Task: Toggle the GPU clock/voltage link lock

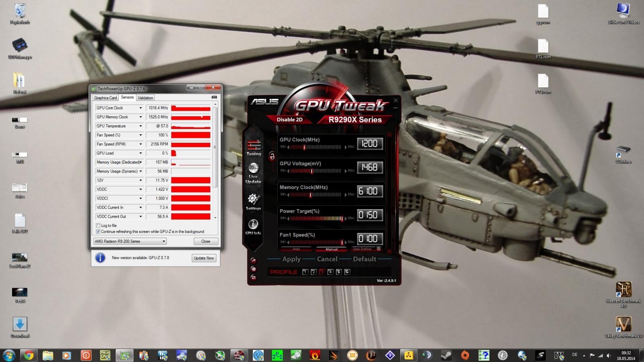Action: pos(272,156)
